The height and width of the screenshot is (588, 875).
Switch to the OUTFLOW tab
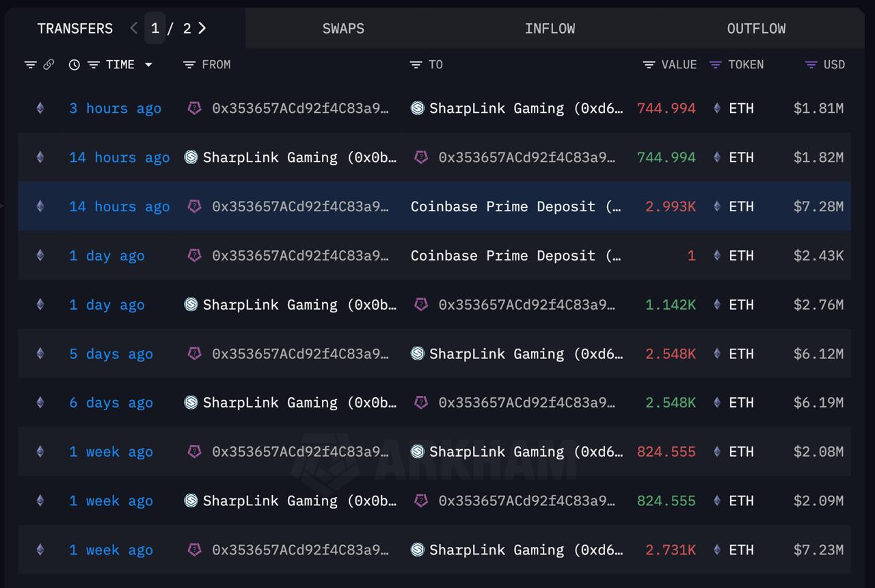(756, 29)
